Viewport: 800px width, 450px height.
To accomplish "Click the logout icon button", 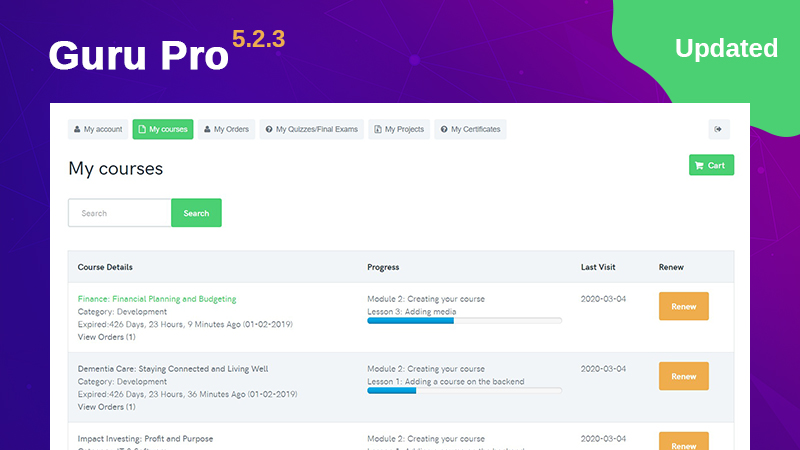I will 719,129.
